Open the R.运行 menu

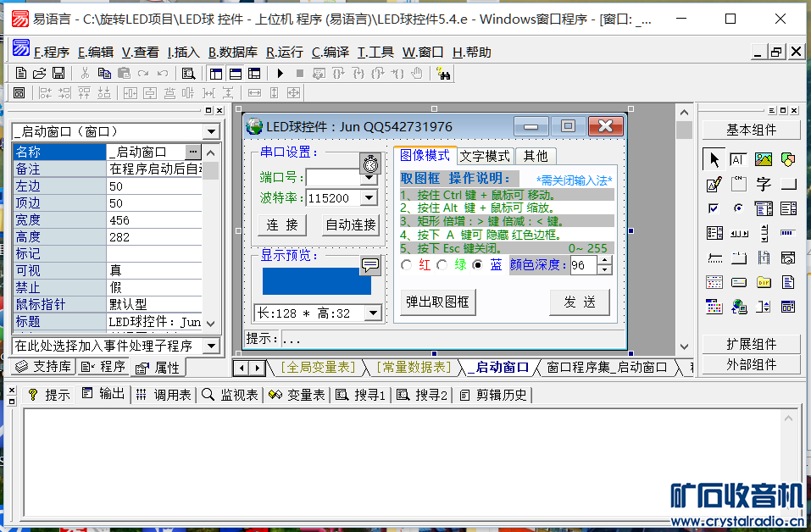point(285,53)
